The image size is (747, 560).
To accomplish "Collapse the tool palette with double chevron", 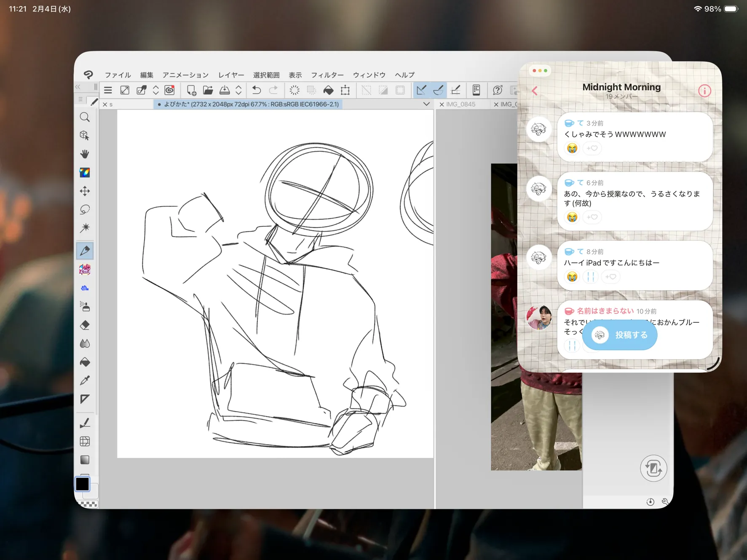I will tap(78, 87).
